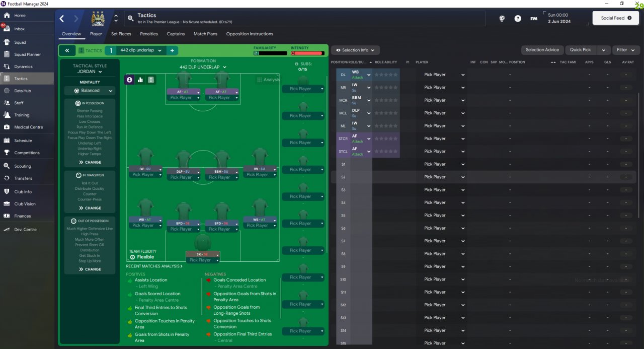644x349 pixels.
Task: Select the instructions pitch view icon
Action: click(151, 80)
